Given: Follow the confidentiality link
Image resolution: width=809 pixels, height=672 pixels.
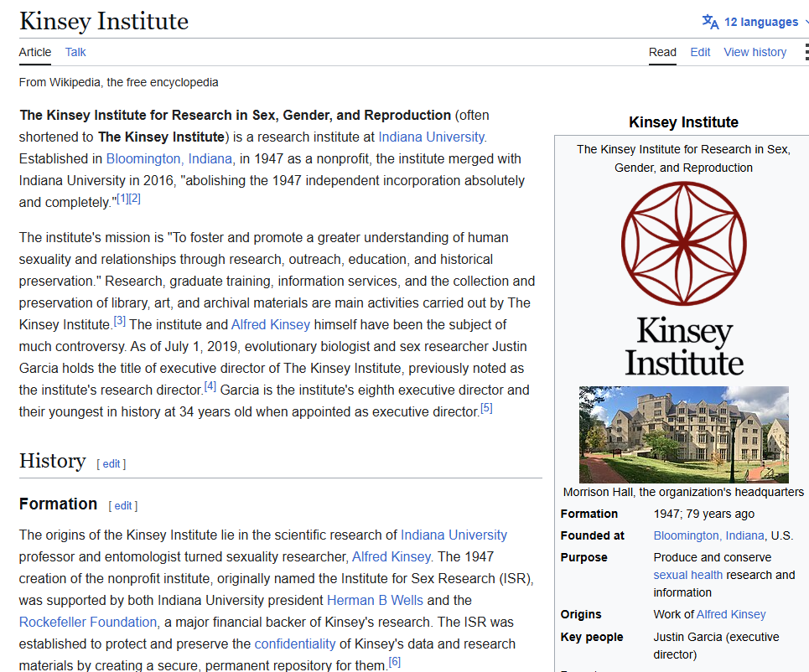Looking at the screenshot, I should 295,644.
